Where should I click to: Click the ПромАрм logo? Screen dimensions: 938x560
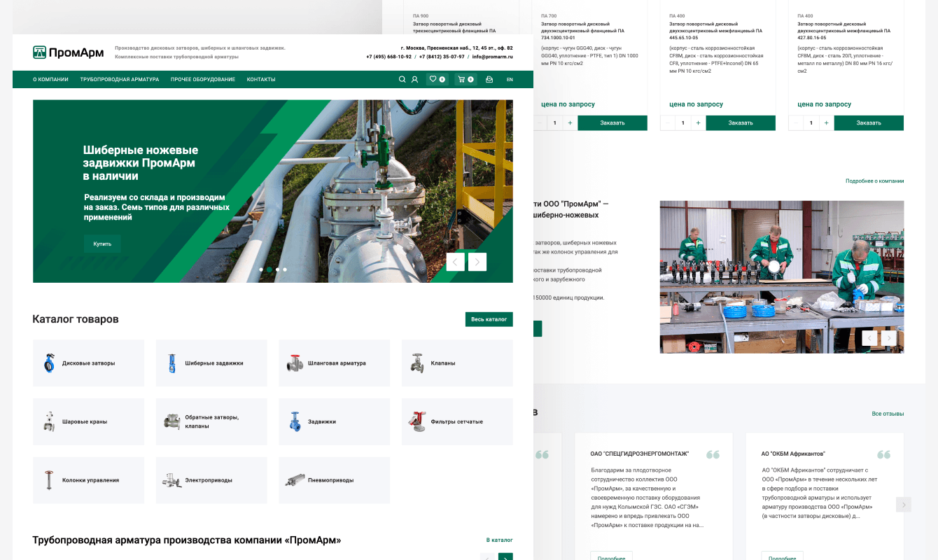coord(69,52)
